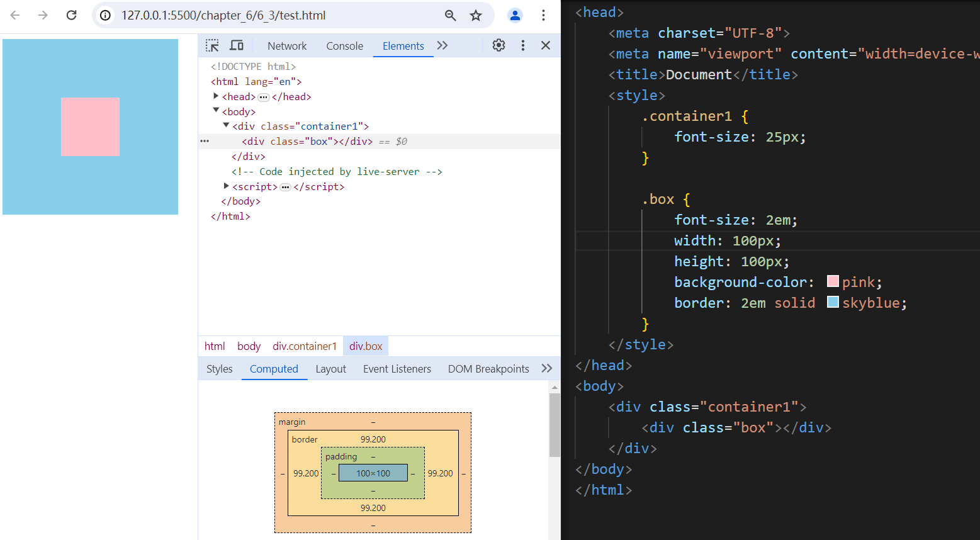Open the Event Listeners pane tab
980x540 pixels.
tap(397, 369)
